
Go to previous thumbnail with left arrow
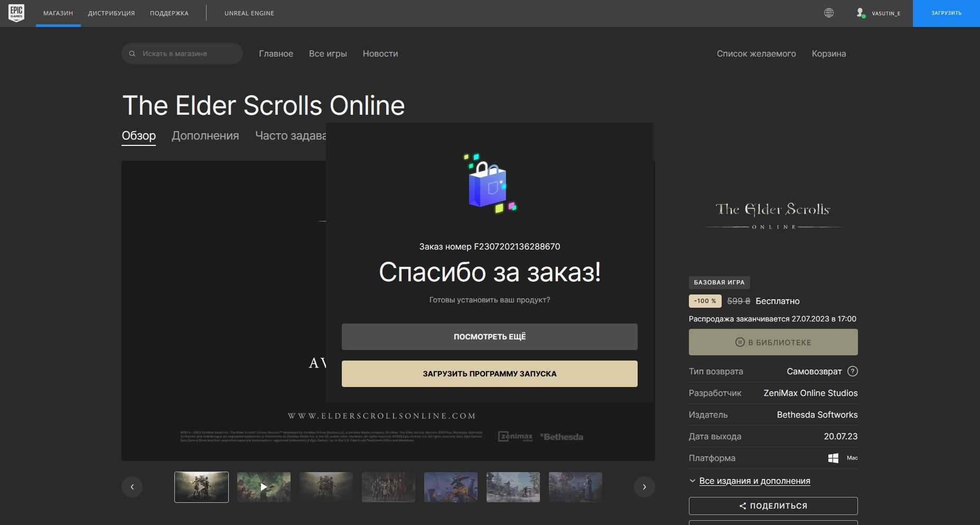point(132,487)
